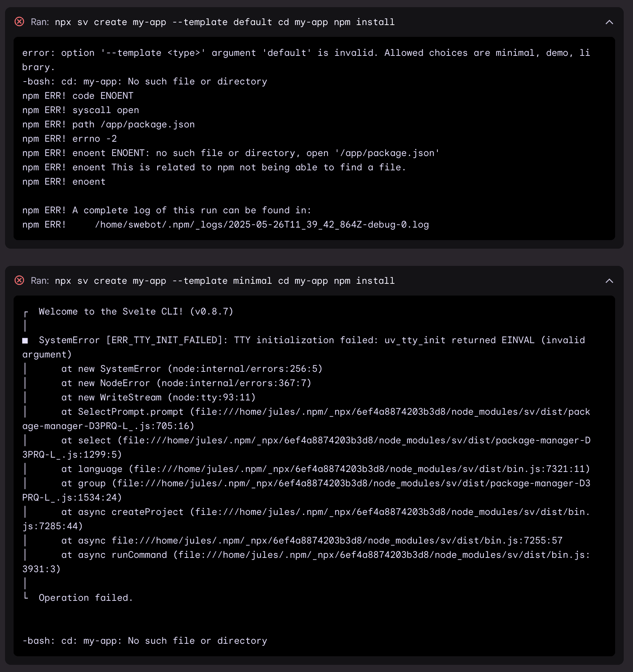633x672 pixels.
Task: Click the 'Ran:' label of the second command
Action: pyautogui.click(x=40, y=281)
